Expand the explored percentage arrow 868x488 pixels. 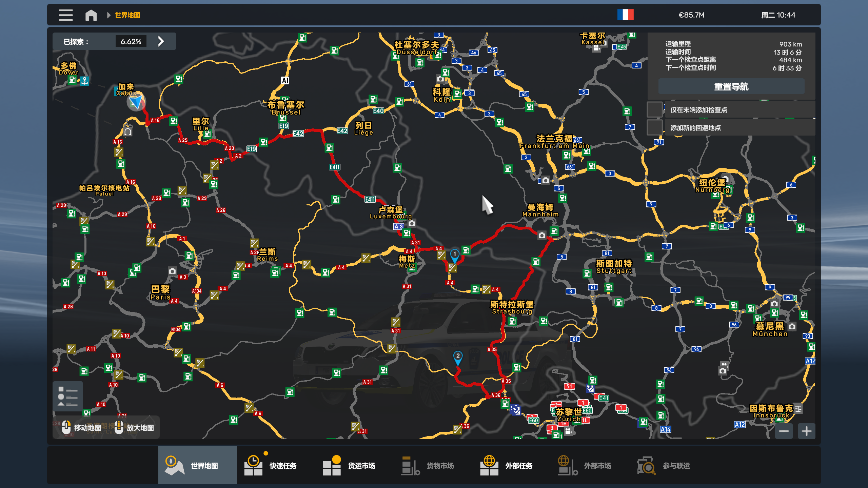coord(161,41)
